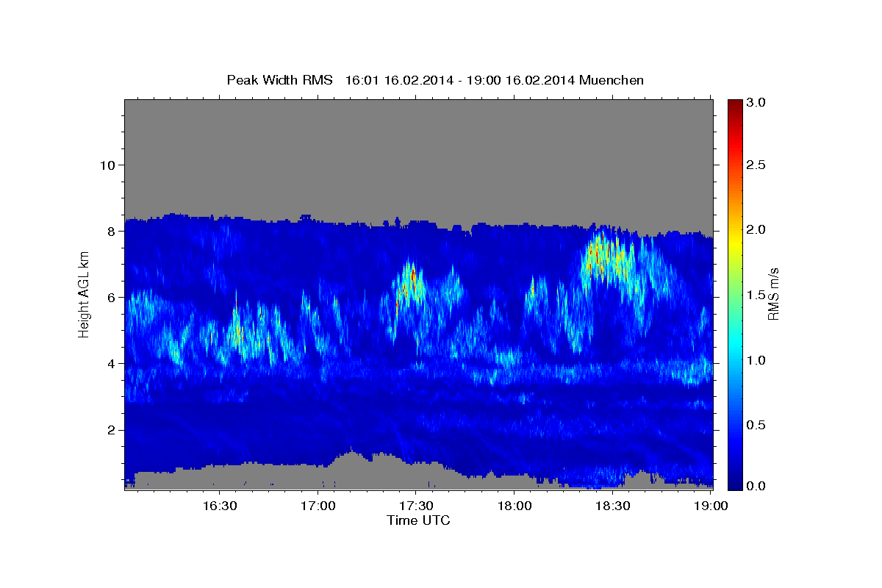The image size is (882, 588).
Task: Click the colorbar value 2.5
Action: pyautogui.click(x=756, y=165)
